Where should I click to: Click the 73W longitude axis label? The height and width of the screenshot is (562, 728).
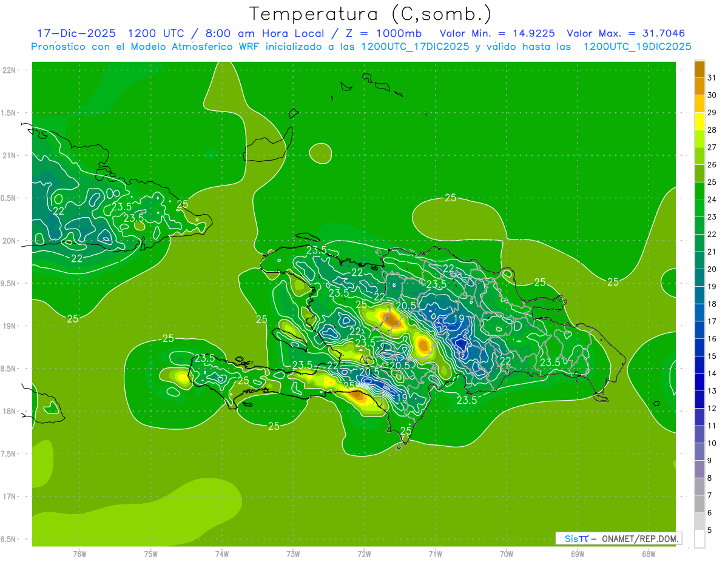[293, 554]
